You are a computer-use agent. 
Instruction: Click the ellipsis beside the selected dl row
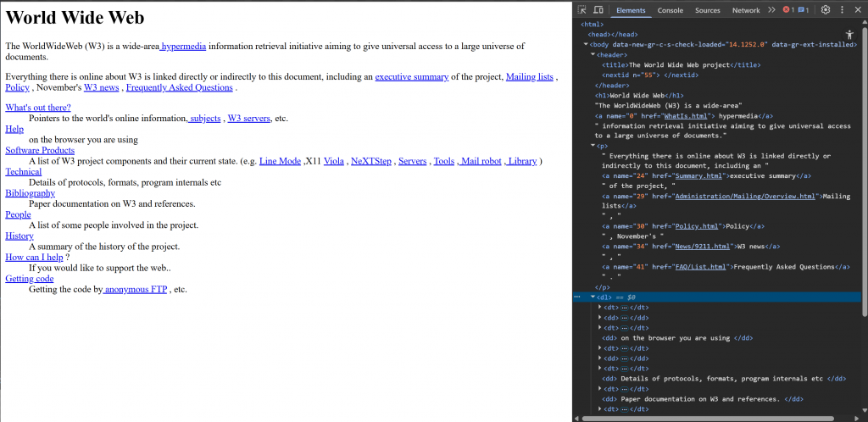(577, 297)
